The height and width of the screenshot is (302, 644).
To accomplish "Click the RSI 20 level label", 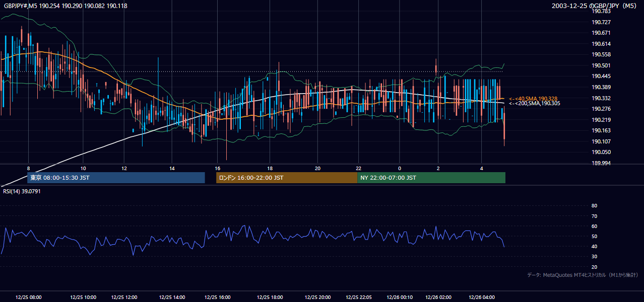I will (x=594, y=267).
